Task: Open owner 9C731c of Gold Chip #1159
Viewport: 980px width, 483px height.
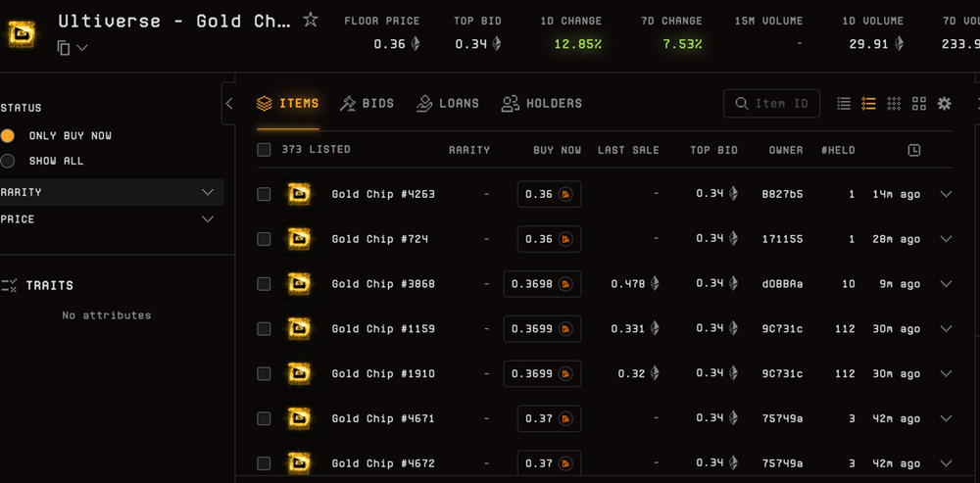Action: coord(782,329)
